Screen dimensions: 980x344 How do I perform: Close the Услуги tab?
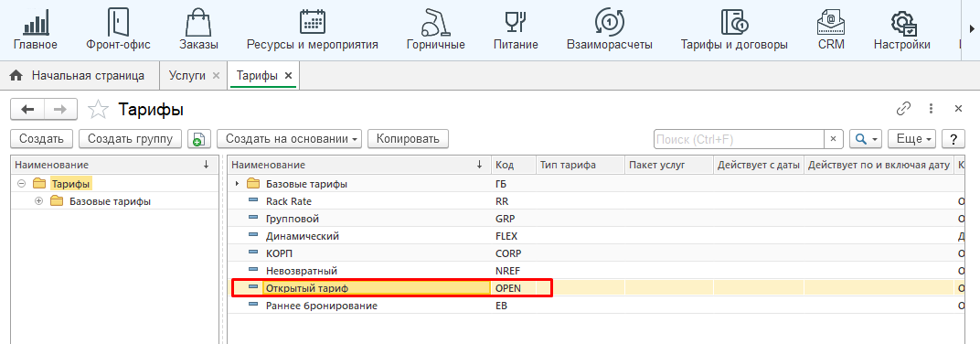217,76
